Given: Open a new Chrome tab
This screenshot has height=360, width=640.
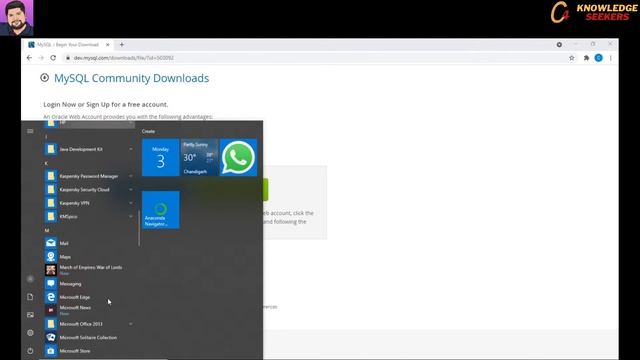Looking at the screenshot, I should pos(122,45).
